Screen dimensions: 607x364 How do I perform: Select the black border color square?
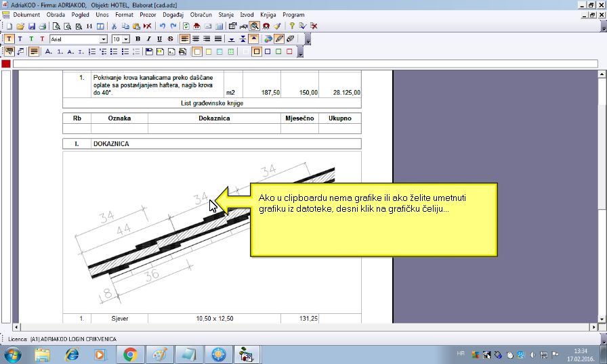coord(256,52)
